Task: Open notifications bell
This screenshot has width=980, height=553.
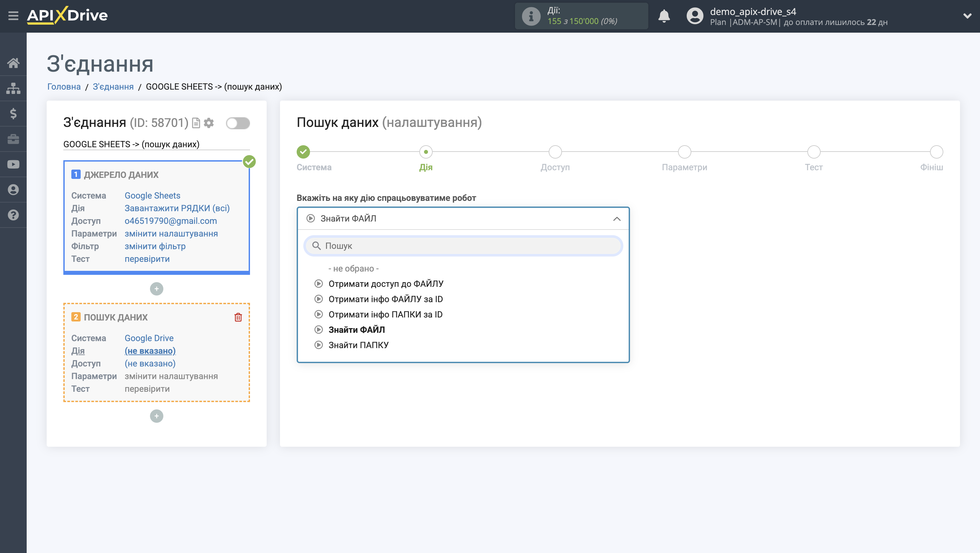Action: 664,16
